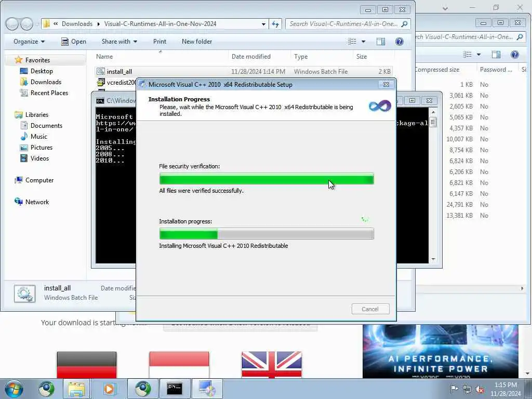
Task: Select the United Kingdom flag on webpage
Action: [271, 365]
